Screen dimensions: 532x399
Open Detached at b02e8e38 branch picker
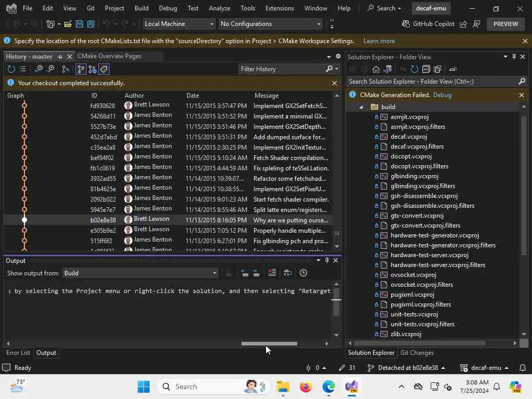click(406, 367)
